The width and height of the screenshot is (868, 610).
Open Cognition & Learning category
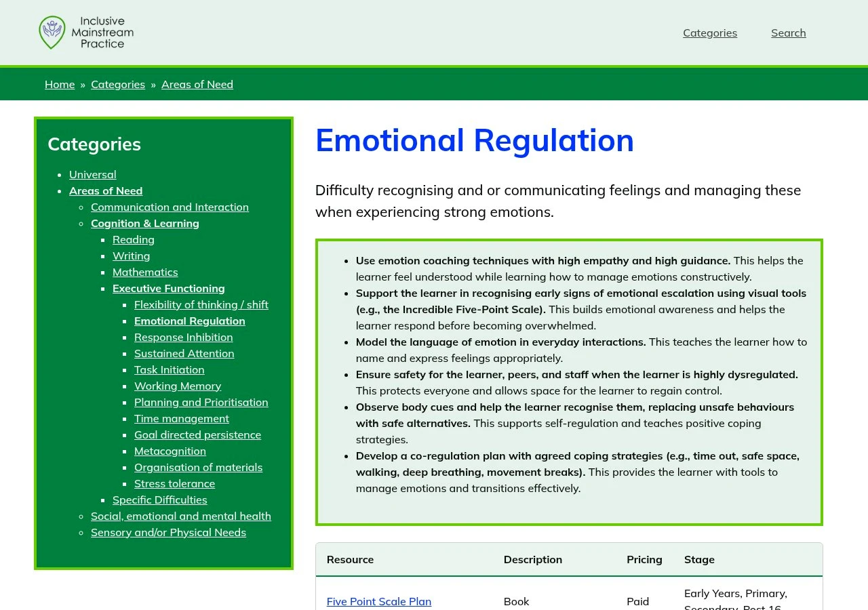pyautogui.click(x=145, y=223)
